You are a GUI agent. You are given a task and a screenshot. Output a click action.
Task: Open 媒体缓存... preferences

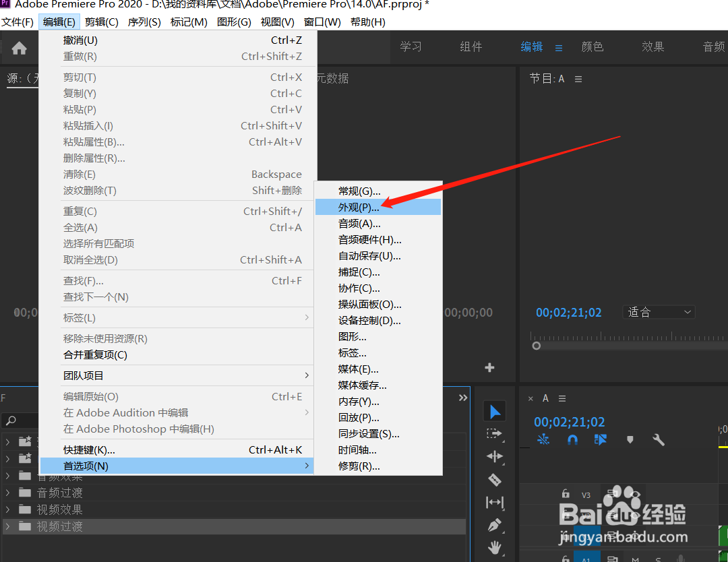[378, 385]
